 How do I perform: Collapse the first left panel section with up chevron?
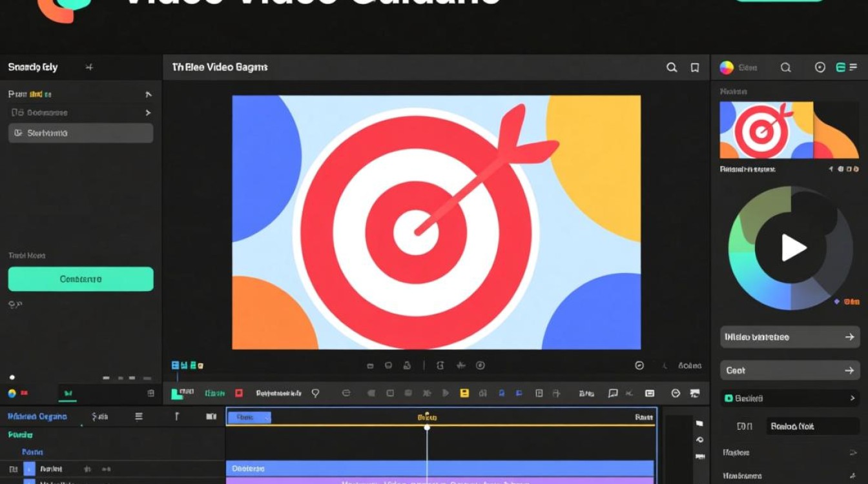click(149, 94)
